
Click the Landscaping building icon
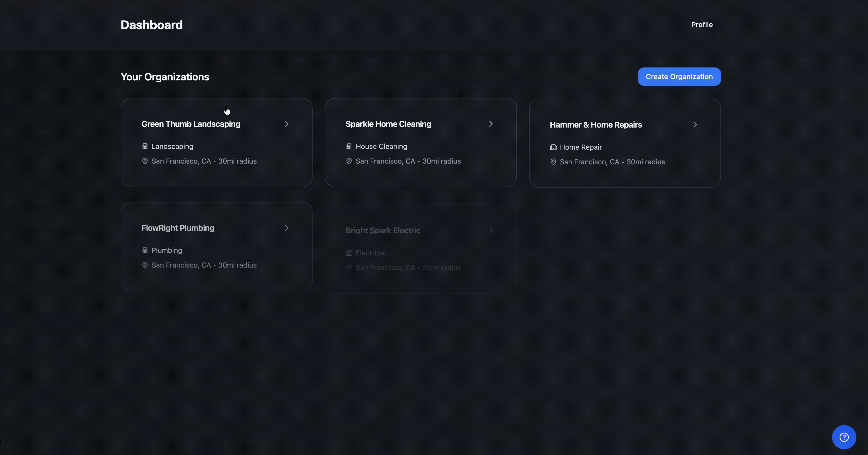145,146
